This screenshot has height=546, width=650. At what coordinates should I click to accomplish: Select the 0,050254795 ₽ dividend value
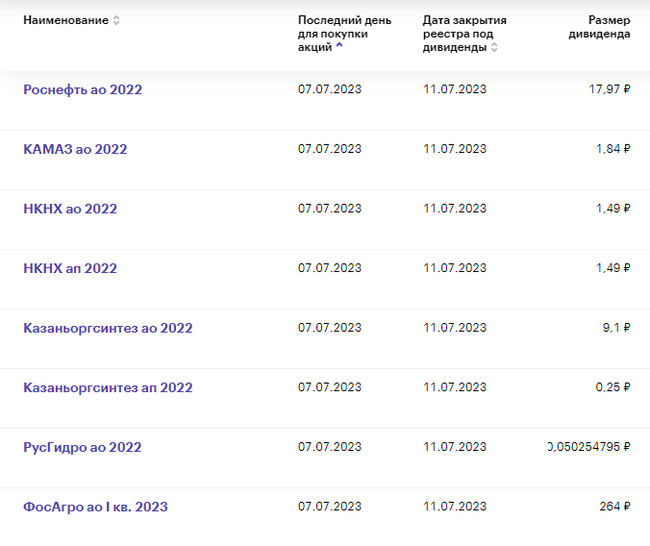tap(589, 447)
